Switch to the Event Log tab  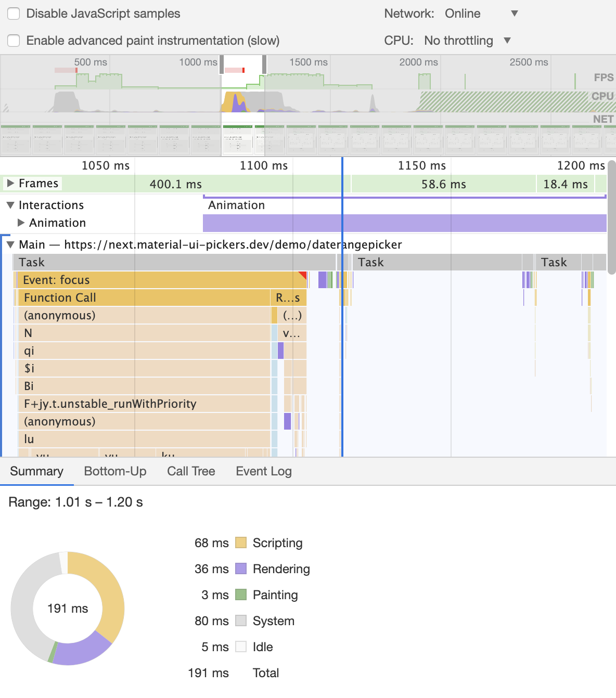(x=263, y=471)
